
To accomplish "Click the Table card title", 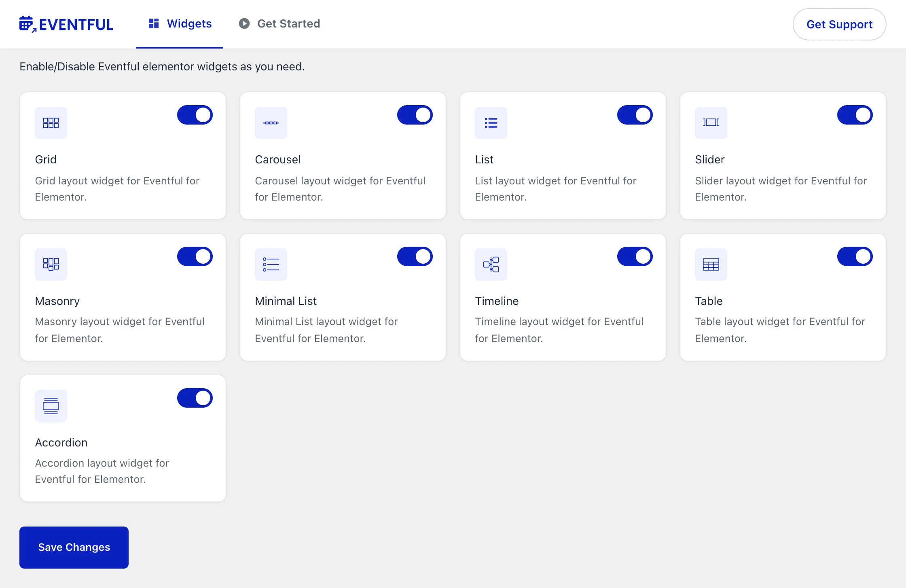I will 709,301.
